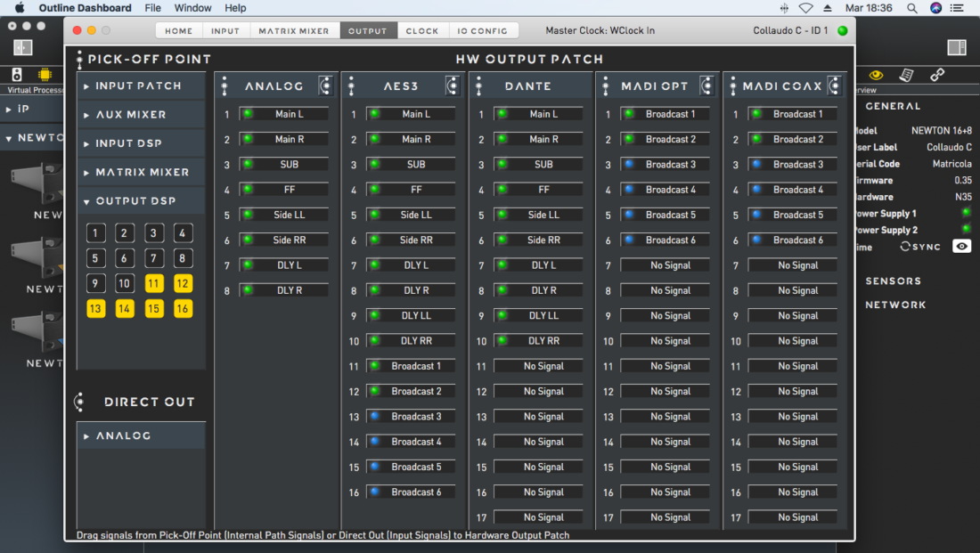The height and width of the screenshot is (553, 980).
Task: Click the AES3 column connector icon
Action: (x=351, y=86)
